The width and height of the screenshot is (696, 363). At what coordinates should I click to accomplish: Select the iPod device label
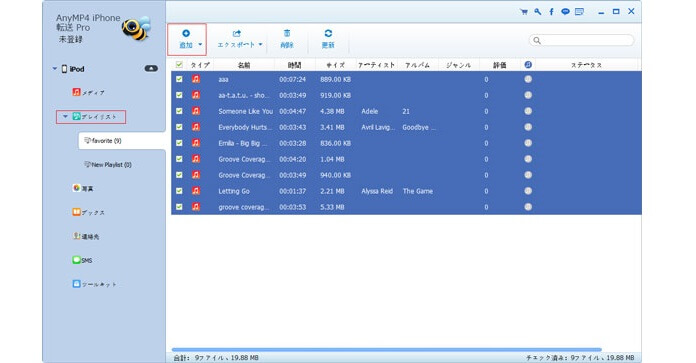tap(77, 69)
